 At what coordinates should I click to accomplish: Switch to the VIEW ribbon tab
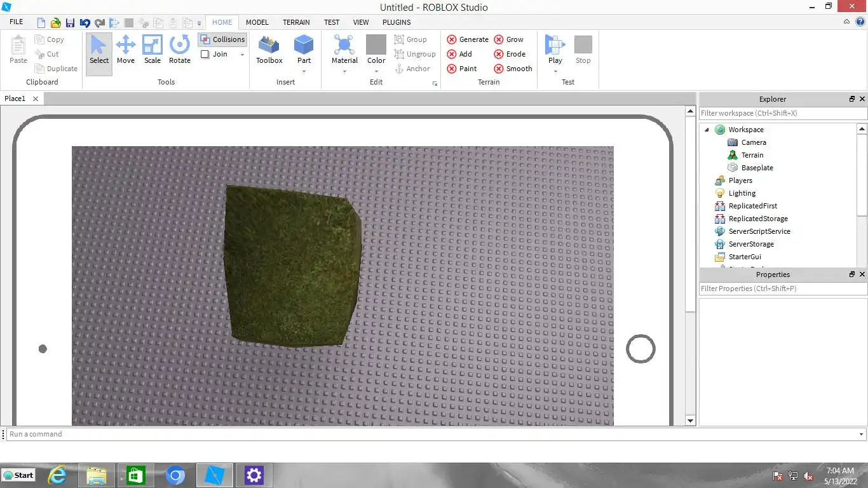(x=361, y=22)
